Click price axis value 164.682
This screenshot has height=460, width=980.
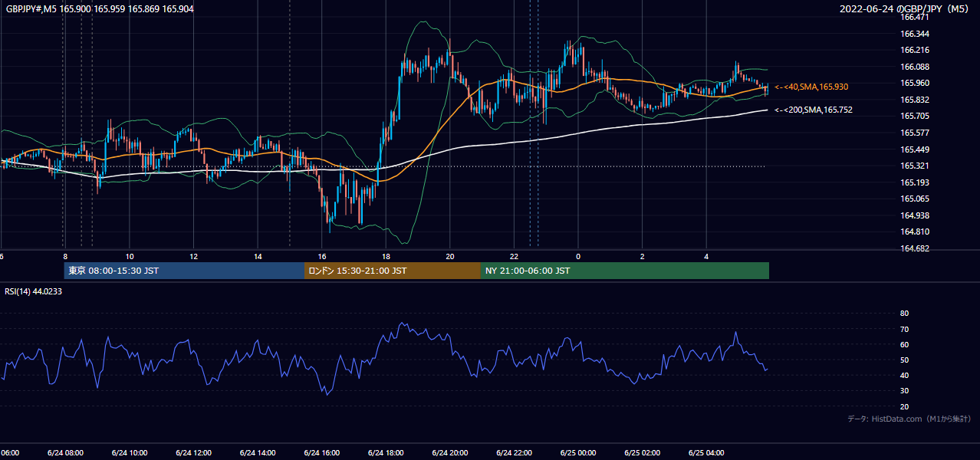[915, 248]
